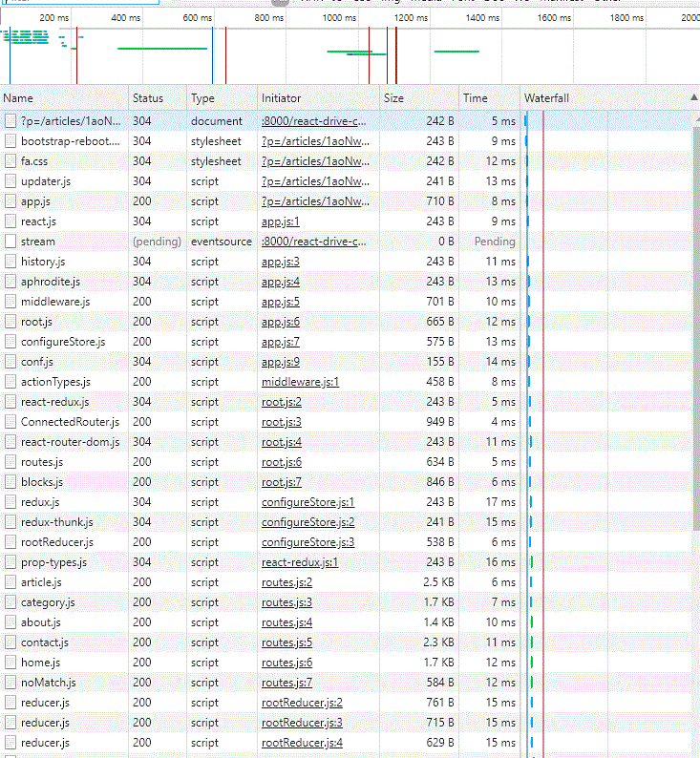The height and width of the screenshot is (758, 700).
Task: Open the react-redux.js:1 initiator link
Action: click(300, 562)
